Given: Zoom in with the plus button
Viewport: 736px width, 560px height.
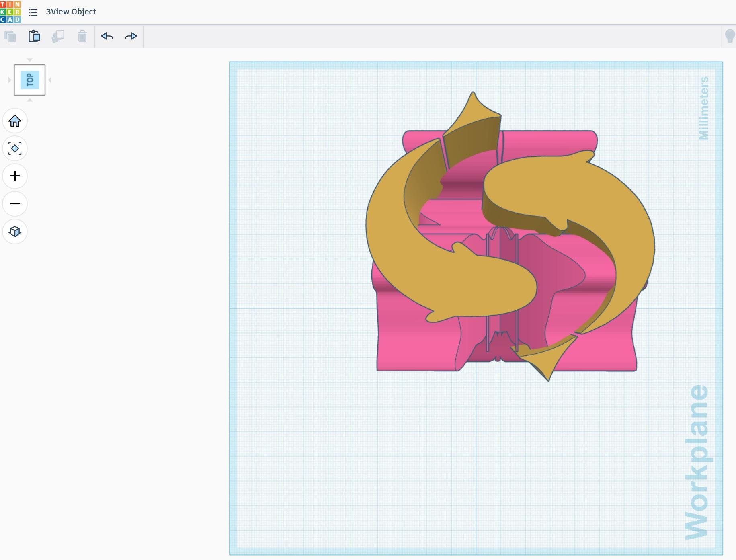Looking at the screenshot, I should click(15, 176).
